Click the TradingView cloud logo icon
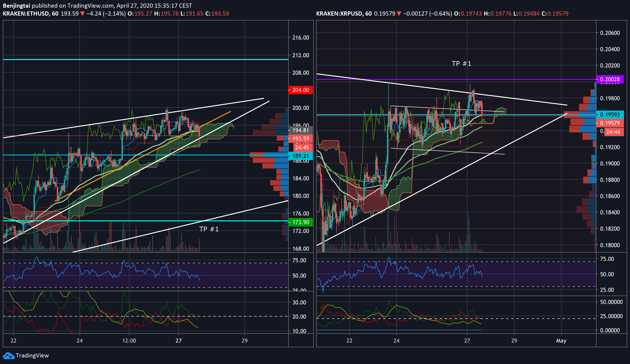The height and width of the screenshot is (364, 630). click(x=9, y=355)
